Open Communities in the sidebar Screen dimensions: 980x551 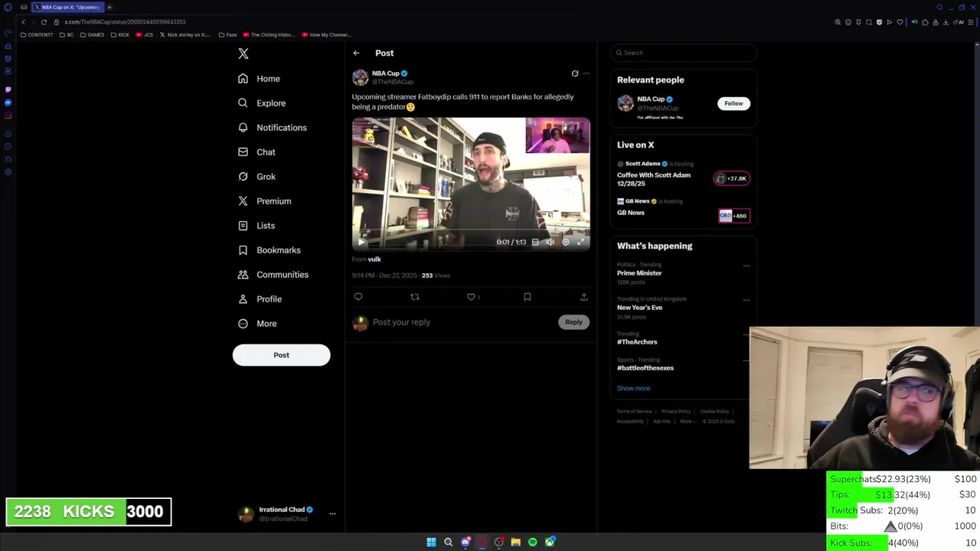pyautogui.click(x=273, y=275)
